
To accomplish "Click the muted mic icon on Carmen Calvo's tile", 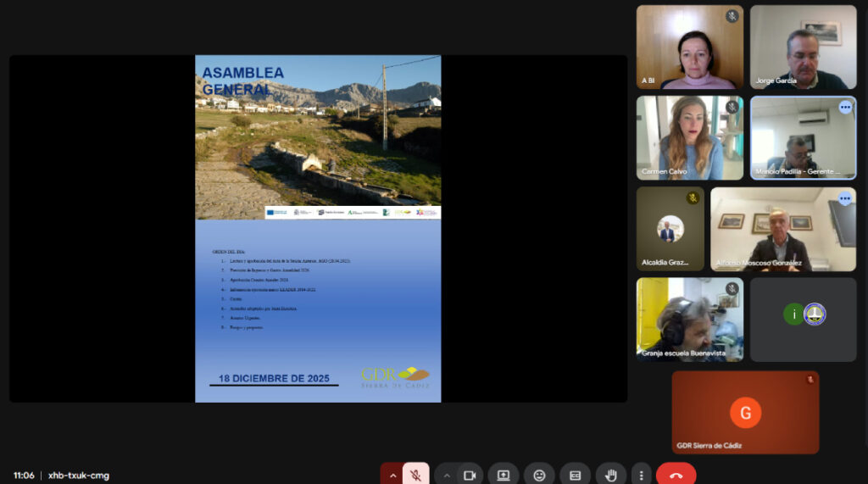I will point(732,108).
